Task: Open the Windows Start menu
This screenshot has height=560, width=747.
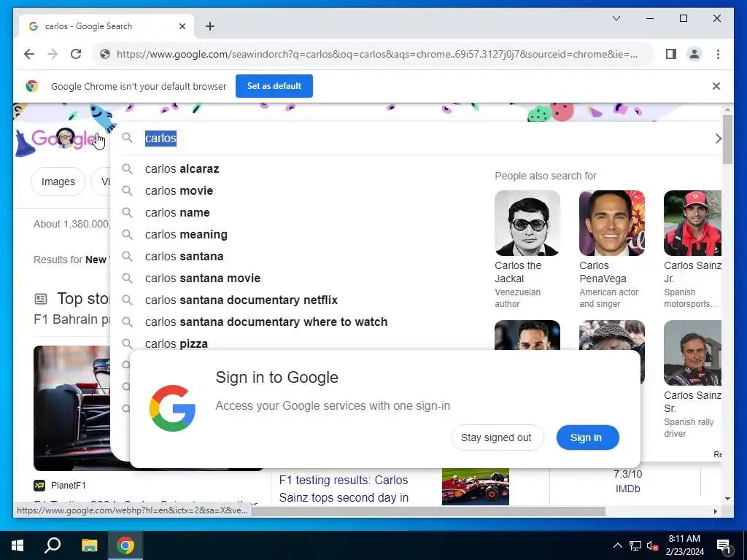Action: (x=18, y=545)
